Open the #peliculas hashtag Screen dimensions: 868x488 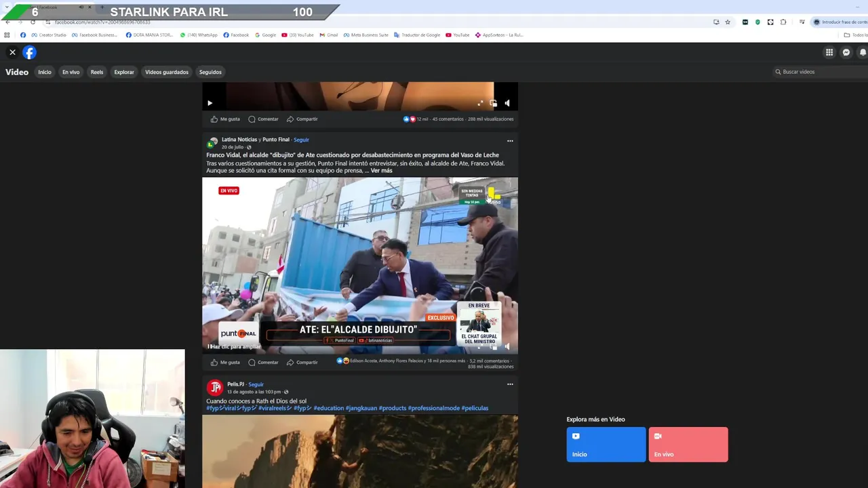(475, 408)
